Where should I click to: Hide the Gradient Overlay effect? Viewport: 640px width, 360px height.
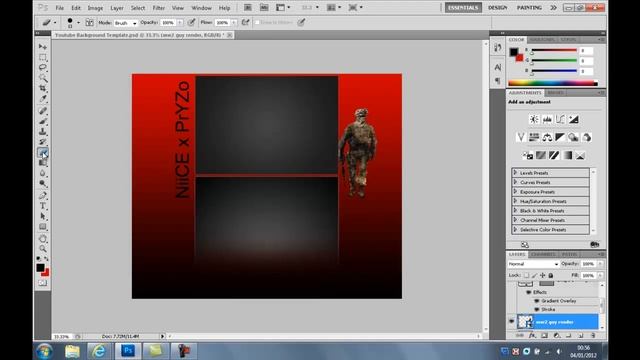pyautogui.click(x=537, y=301)
